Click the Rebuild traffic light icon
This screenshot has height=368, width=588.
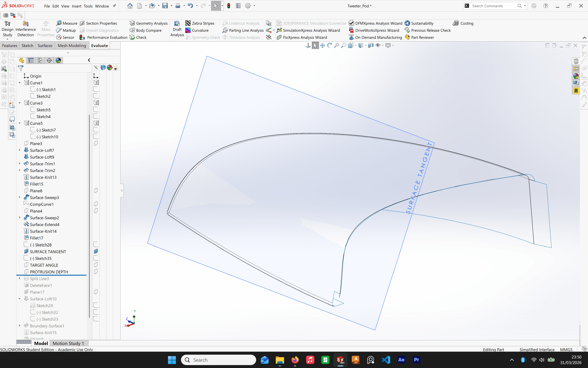point(229,6)
